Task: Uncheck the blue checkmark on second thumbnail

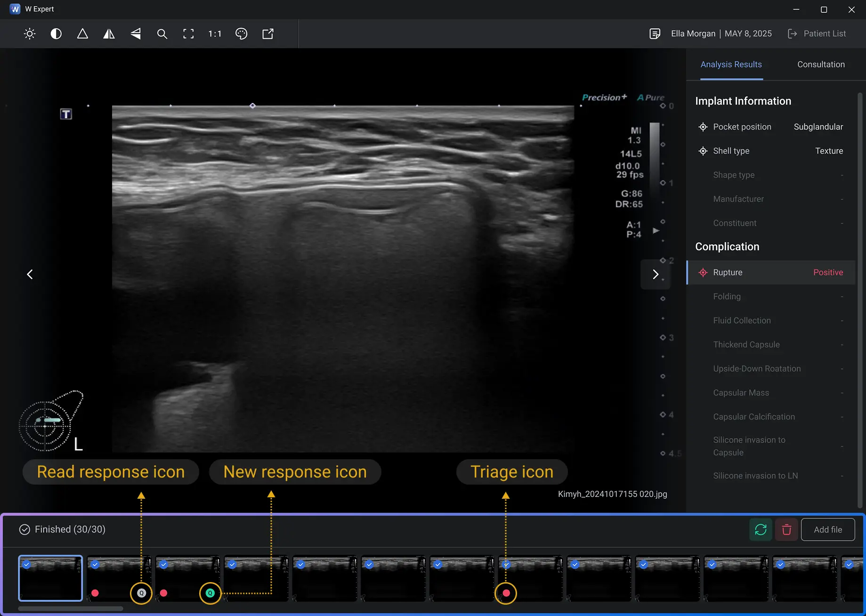Action: pyautogui.click(x=95, y=564)
